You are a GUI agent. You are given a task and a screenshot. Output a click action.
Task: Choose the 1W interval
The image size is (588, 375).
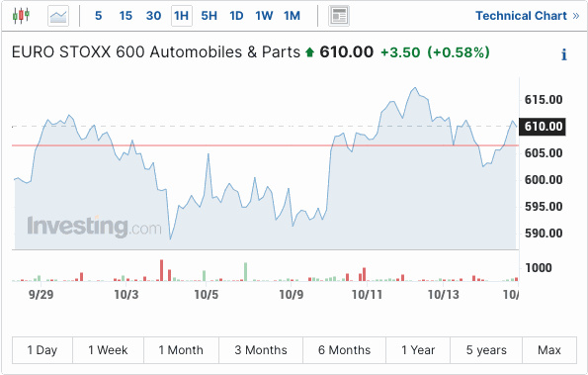click(264, 16)
